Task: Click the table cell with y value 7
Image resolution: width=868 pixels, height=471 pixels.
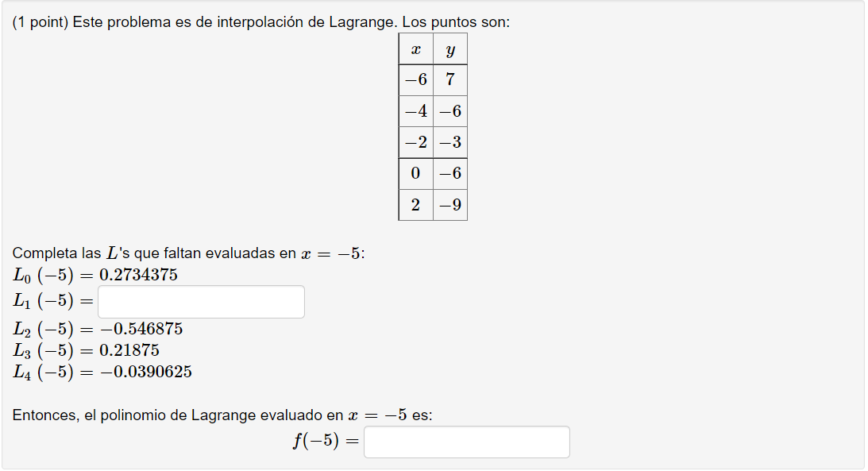Action: pos(450,80)
